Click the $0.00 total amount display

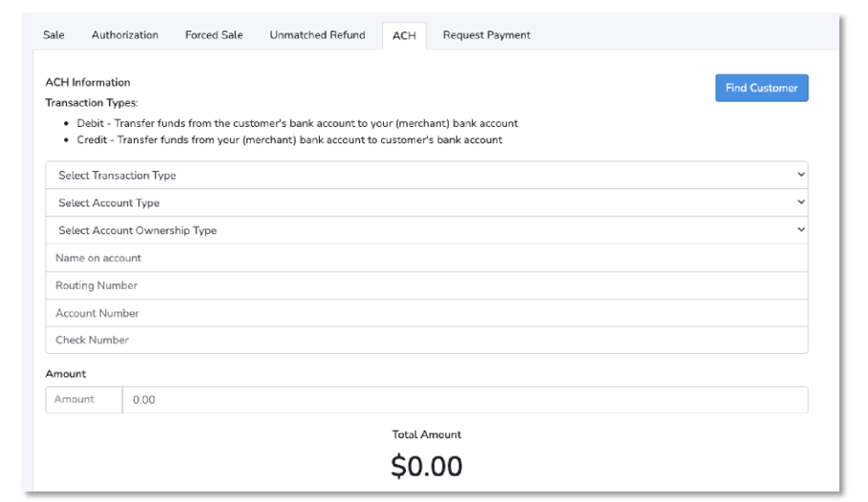pyautogui.click(x=426, y=466)
